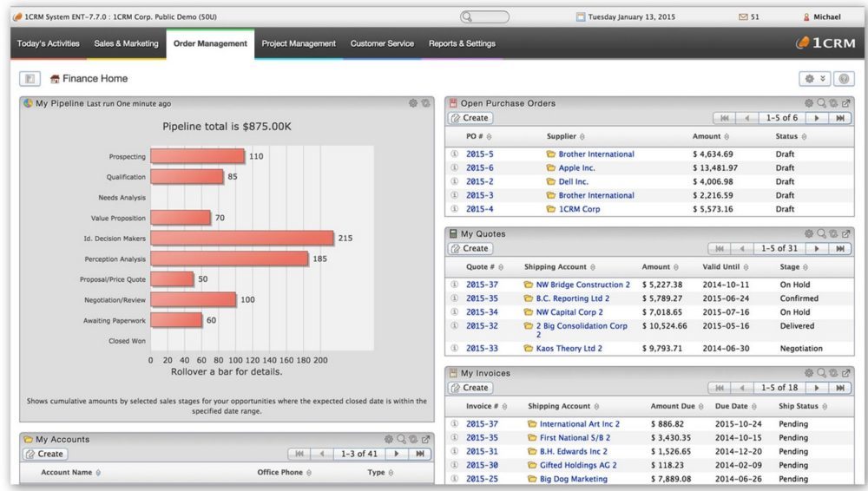
Task: Click Create in the My Quotes panel
Action: point(470,248)
